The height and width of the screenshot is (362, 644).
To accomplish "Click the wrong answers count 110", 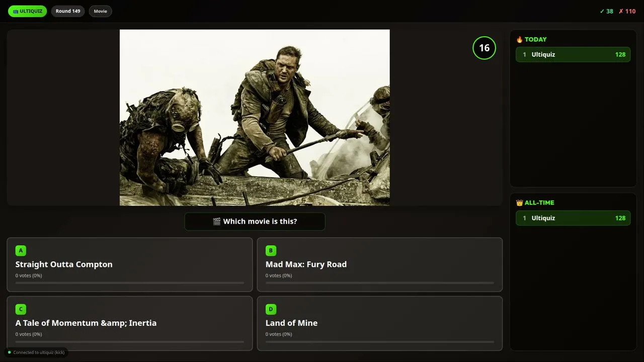I will tap(627, 11).
